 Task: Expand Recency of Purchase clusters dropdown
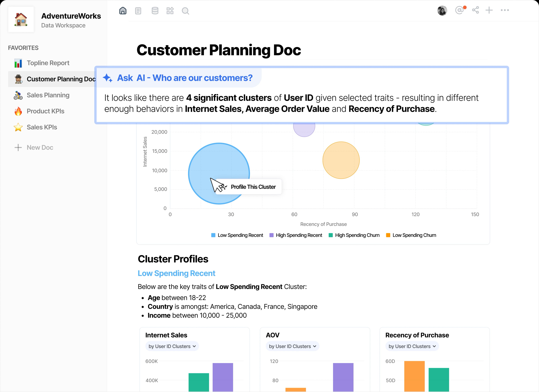pos(412,346)
